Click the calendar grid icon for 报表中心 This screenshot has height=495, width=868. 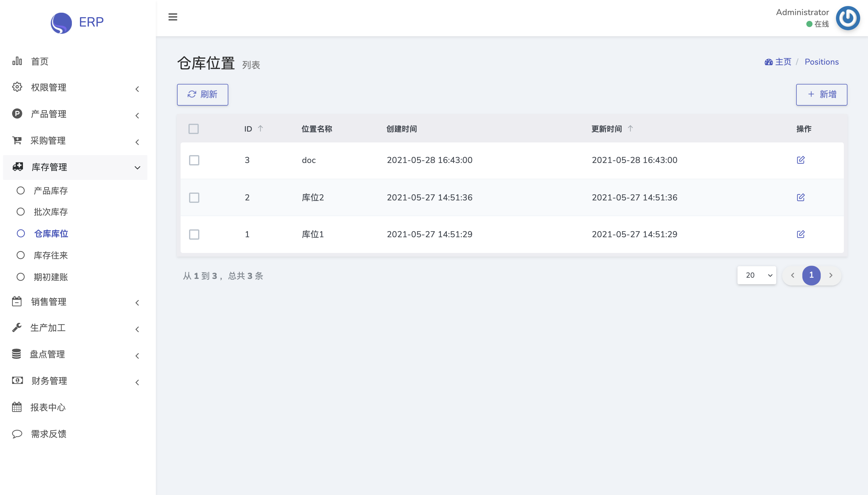click(x=17, y=407)
